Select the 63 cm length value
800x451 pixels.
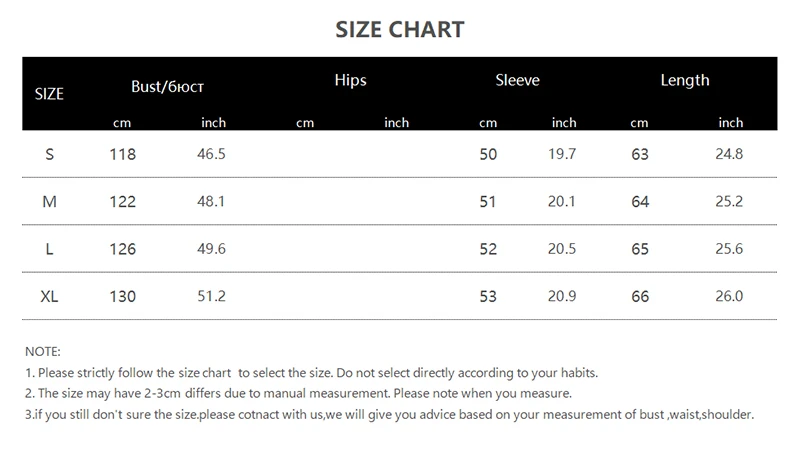pyautogui.click(x=640, y=154)
